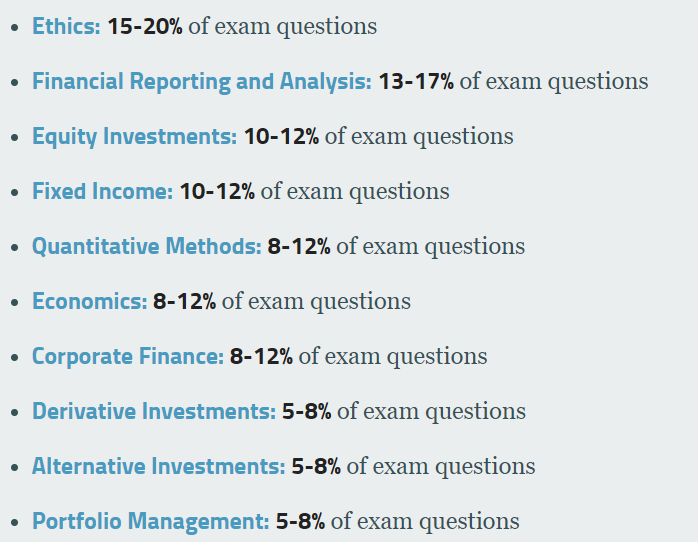The width and height of the screenshot is (698, 542).
Task: Follow the Derivative Investments link
Action: coord(154,411)
